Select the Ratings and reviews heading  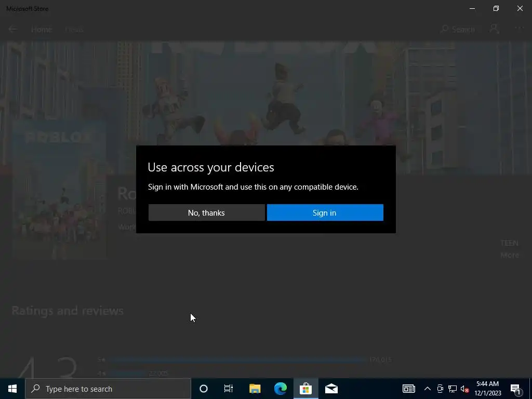[x=68, y=311]
